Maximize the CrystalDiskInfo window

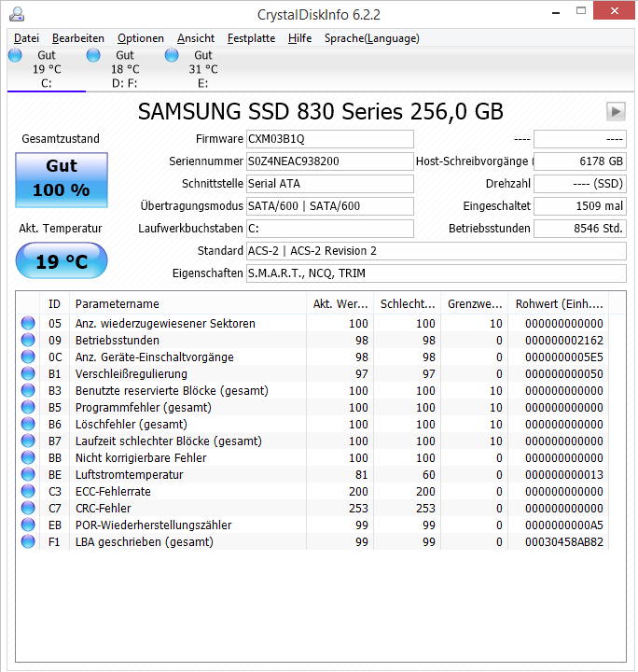click(581, 11)
